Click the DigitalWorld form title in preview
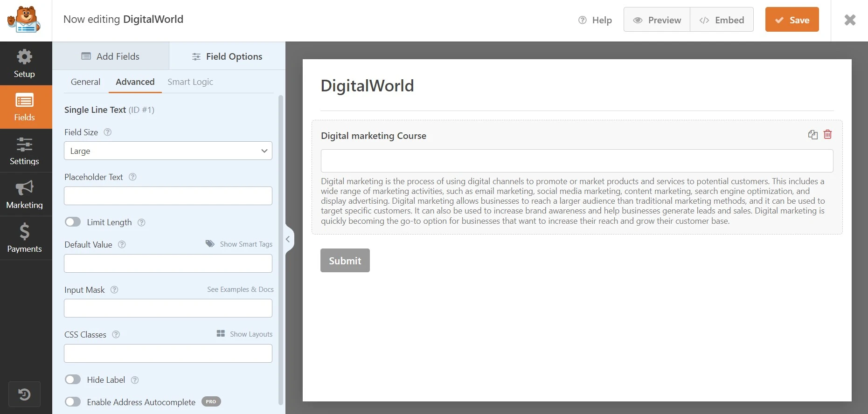 [x=367, y=86]
